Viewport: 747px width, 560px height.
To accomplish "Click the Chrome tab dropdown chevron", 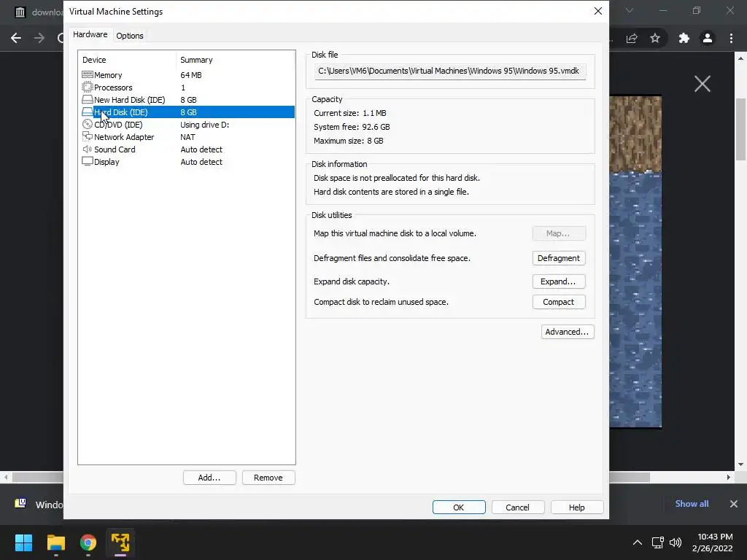I will pos(630,10).
